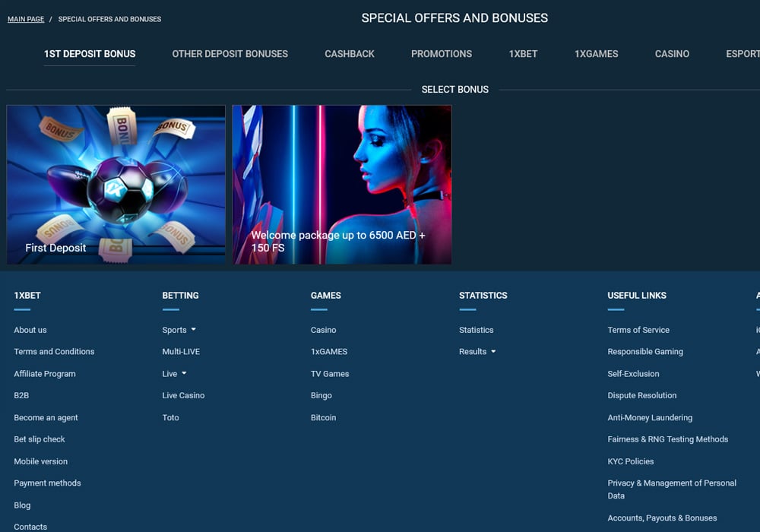This screenshot has height=532, width=760.
Task: Select the Cashback tab
Action: 350,54
